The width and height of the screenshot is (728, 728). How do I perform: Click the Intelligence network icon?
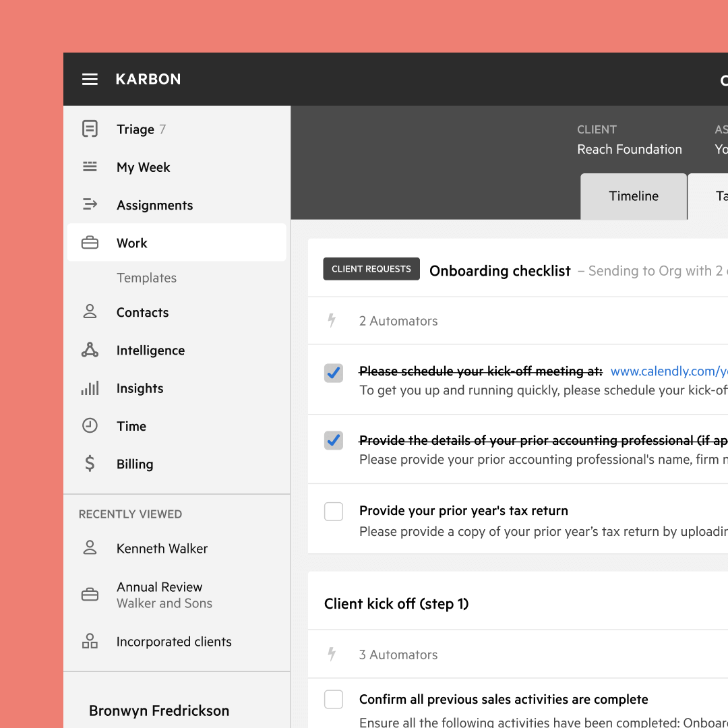coord(90,350)
